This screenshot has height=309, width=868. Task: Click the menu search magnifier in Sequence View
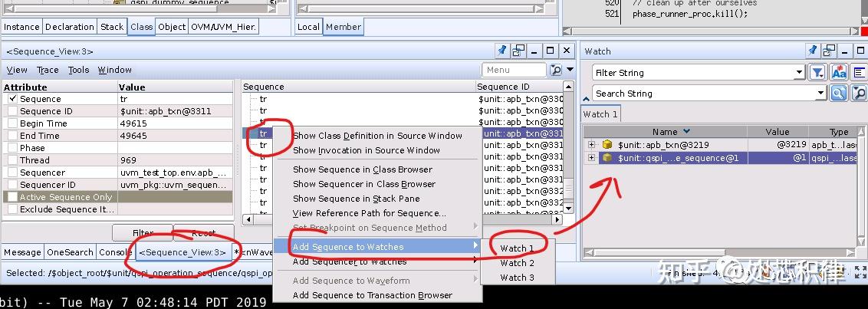point(556,70)
